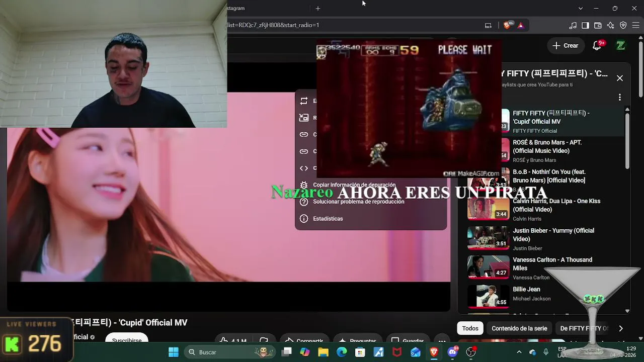
Task: Open Outlook from the taskbar
Action: 416,352
